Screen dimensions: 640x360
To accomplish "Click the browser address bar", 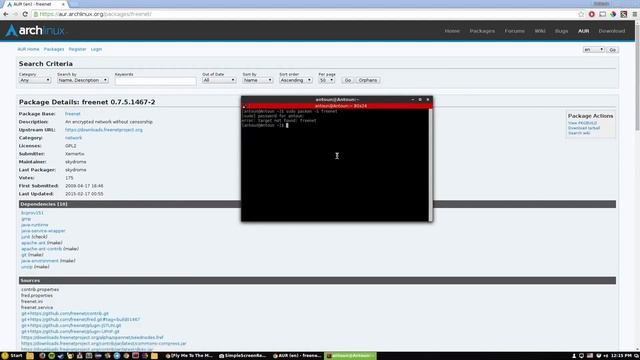I will pyautogui.click(x=304, y=14).
